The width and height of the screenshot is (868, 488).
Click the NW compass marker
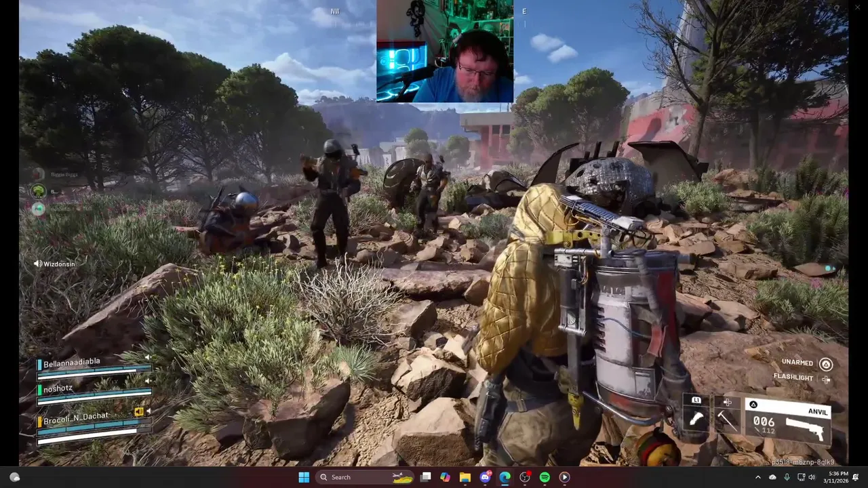(x=335, y=12)
